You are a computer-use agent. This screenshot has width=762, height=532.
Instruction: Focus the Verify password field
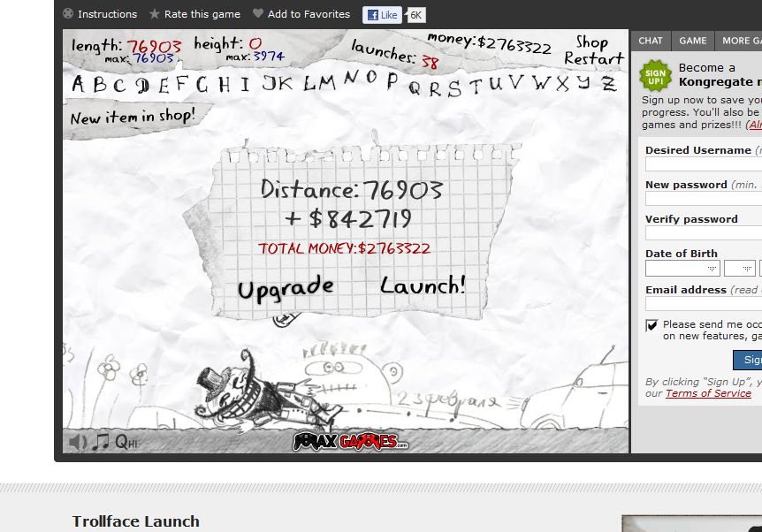coord(704,233)
